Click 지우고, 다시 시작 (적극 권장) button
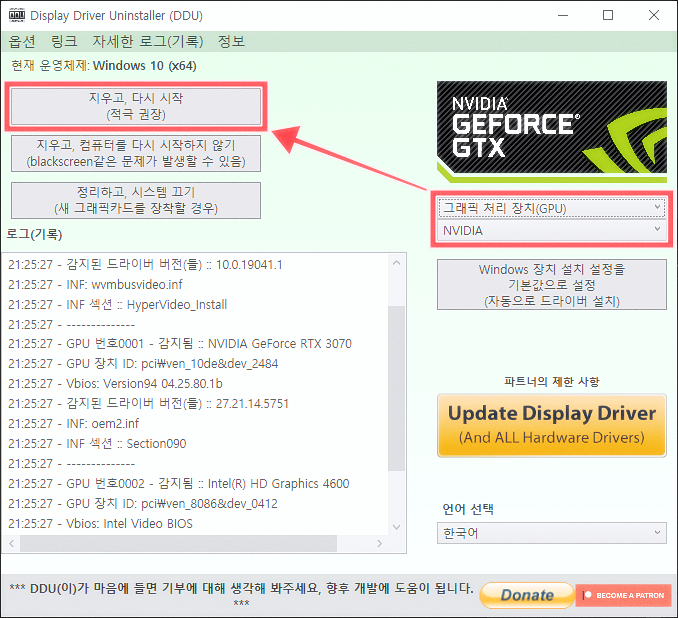The height and width of the screenshot is (618, 678). point(136,106)
